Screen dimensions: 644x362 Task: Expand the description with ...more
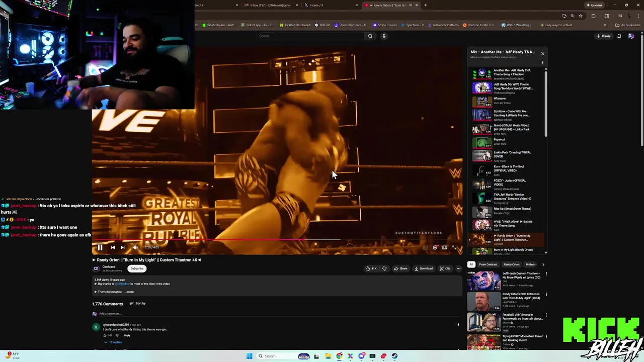pyautogui.click(x=129, y=292)
